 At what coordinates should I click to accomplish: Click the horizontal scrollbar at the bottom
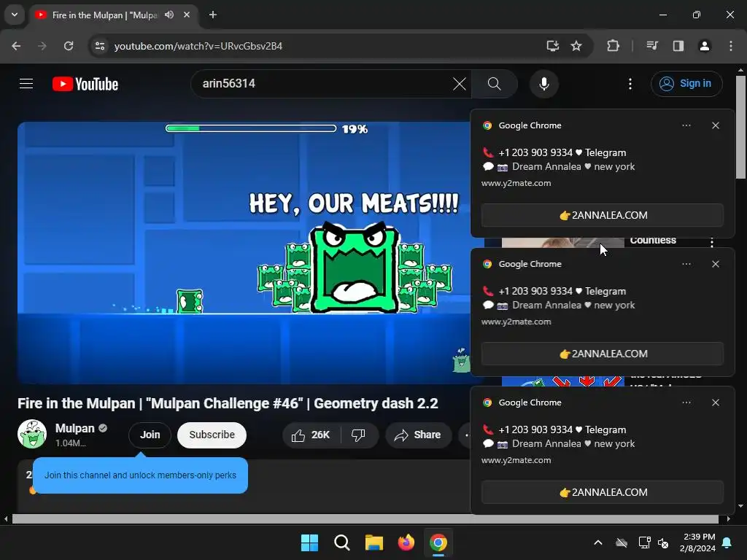coord(365,518)
